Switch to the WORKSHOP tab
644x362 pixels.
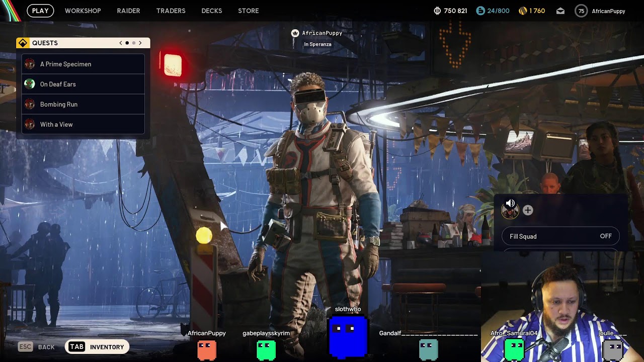click(x=83, y=11)
